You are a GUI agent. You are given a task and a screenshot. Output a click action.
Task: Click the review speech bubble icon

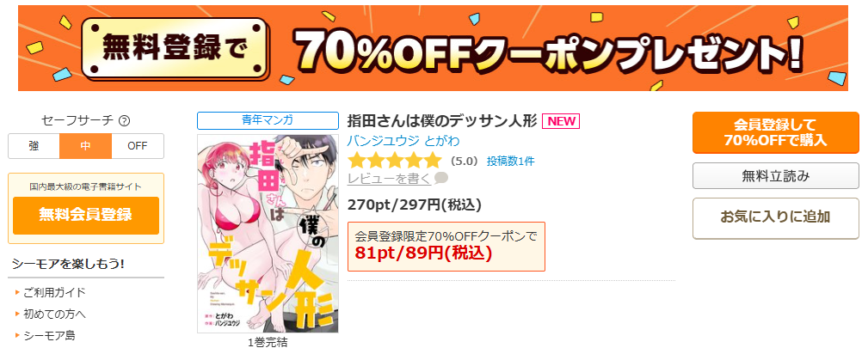(x=441, y=178)
